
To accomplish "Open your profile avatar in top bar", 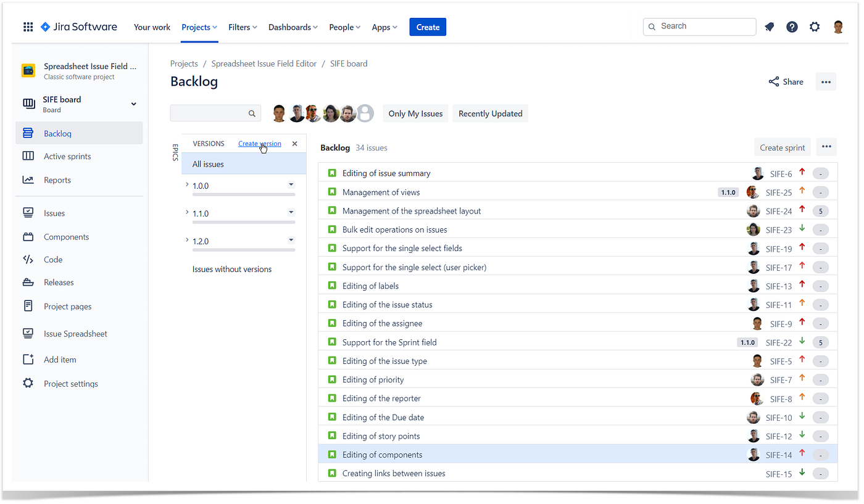I will pos(838,27).
